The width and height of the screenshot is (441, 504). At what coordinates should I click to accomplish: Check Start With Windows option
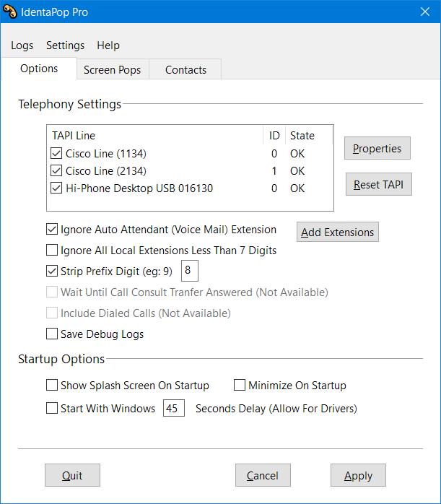click(x=52, y=408)
